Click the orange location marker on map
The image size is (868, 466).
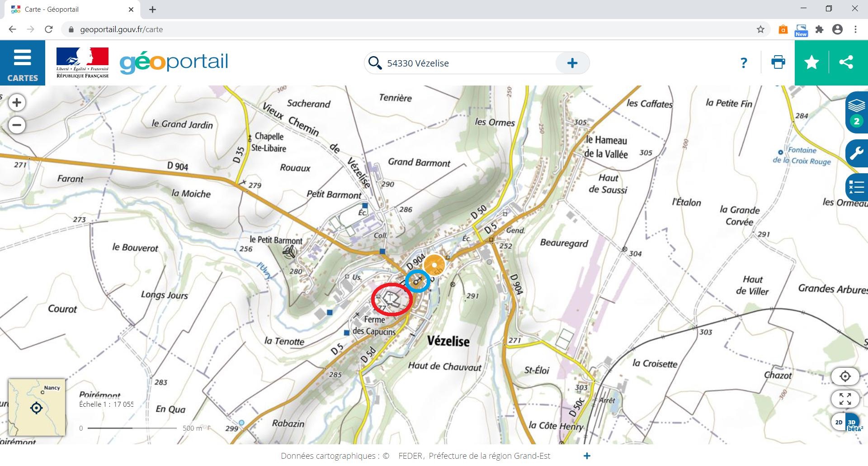click(x=434, y=265)
